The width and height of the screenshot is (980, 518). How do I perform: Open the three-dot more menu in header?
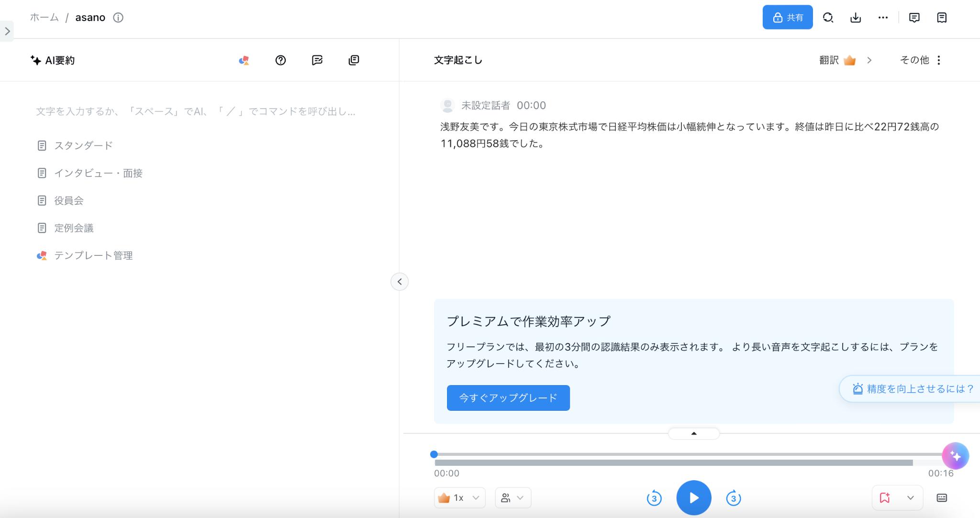[x=883, y=18]
